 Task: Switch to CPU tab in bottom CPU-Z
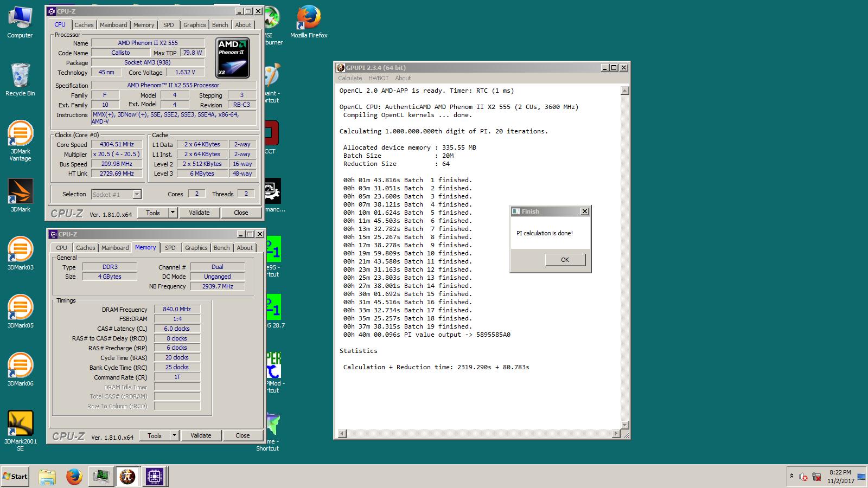(62, 248)
